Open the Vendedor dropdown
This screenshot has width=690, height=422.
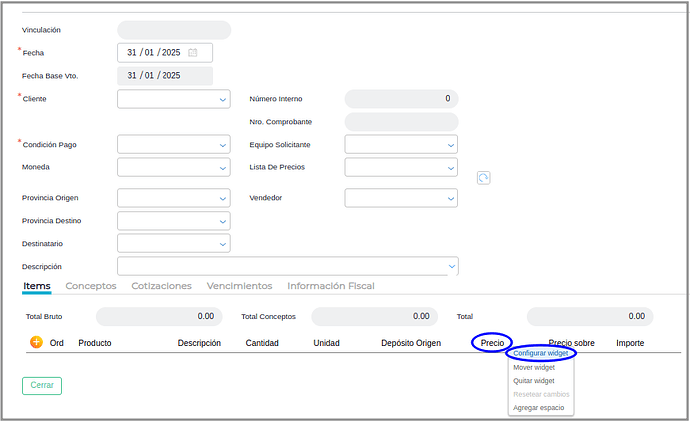click(x=401, y=198)
